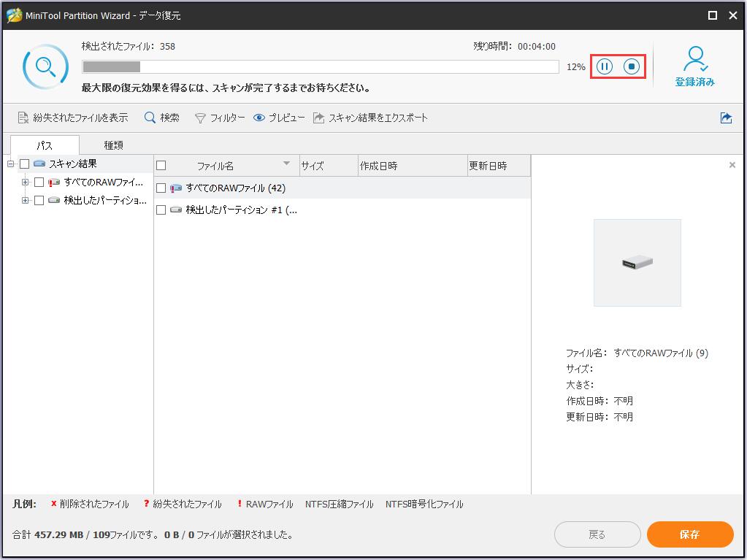Sort by the サイズ column header

(329, 166)
